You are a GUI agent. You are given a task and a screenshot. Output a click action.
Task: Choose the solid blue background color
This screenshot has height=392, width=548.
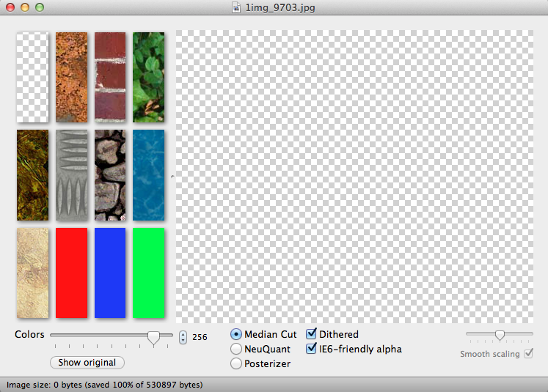click(x=110, y=273)
